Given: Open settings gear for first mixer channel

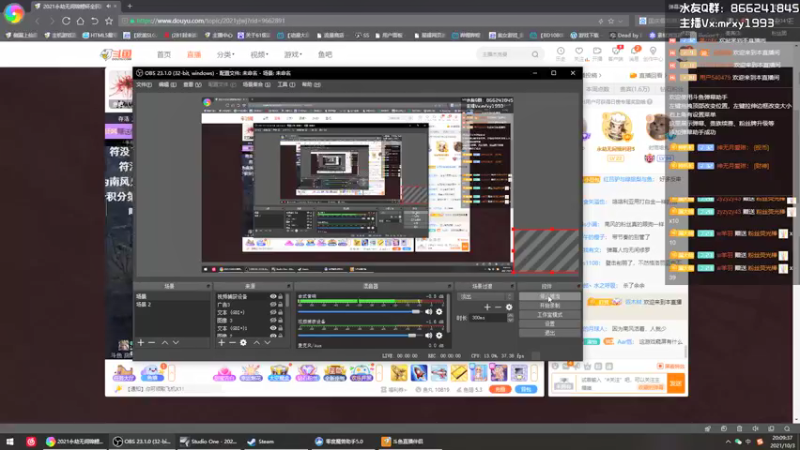Looking at the screenshot, I should 439,312.
